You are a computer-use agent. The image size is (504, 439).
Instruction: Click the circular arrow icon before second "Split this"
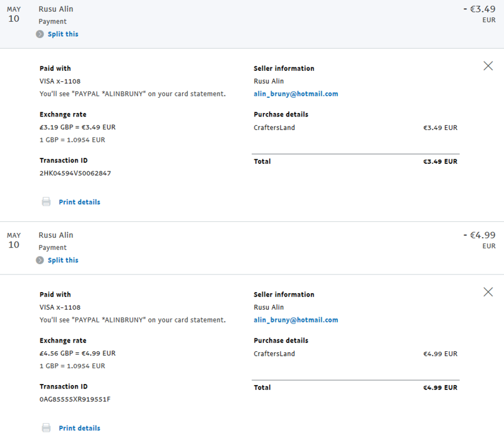[x=40, y=260]
